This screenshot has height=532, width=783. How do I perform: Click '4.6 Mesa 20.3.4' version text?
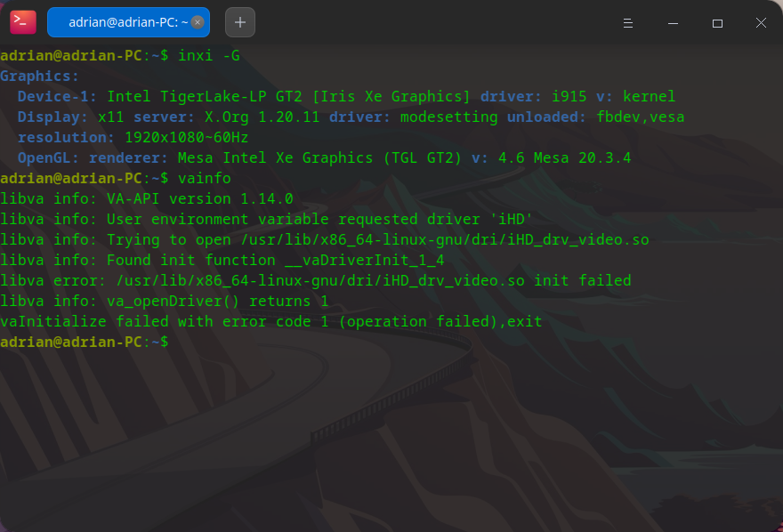565,157
